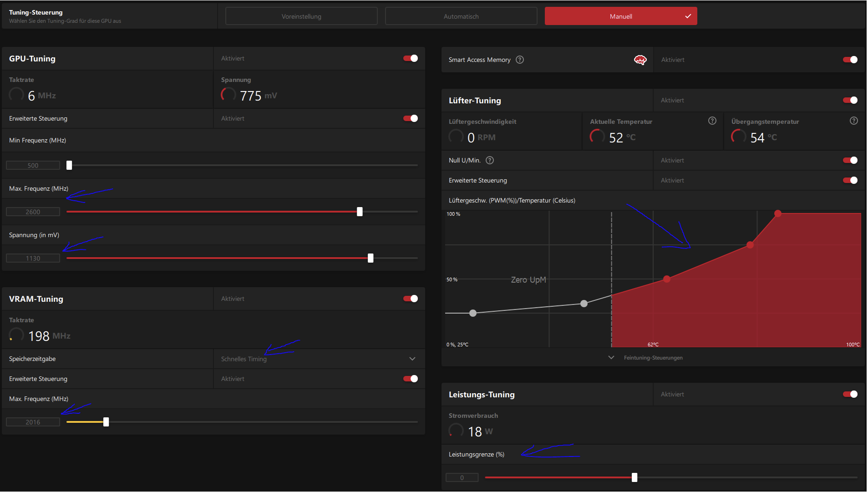Select the Voreinstellung tuning mode

pyautogui.click(x=301, y=16)
